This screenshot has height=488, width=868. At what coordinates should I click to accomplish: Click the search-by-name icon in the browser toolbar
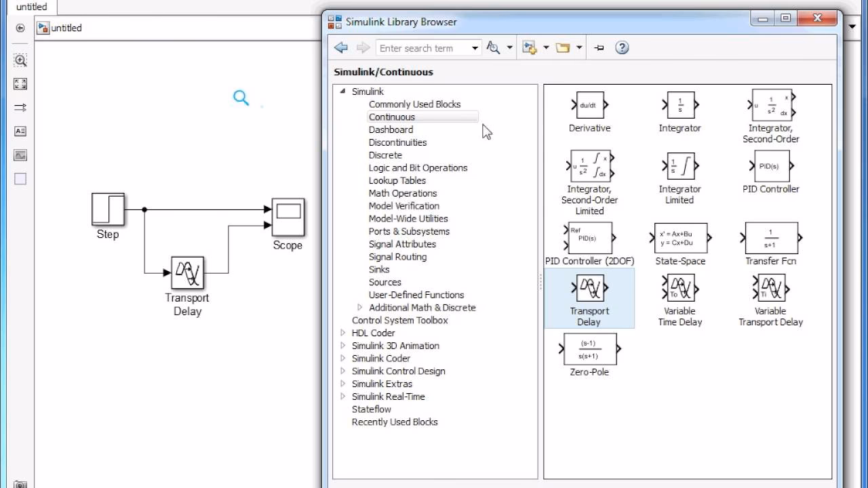click(x=492, y=47)
